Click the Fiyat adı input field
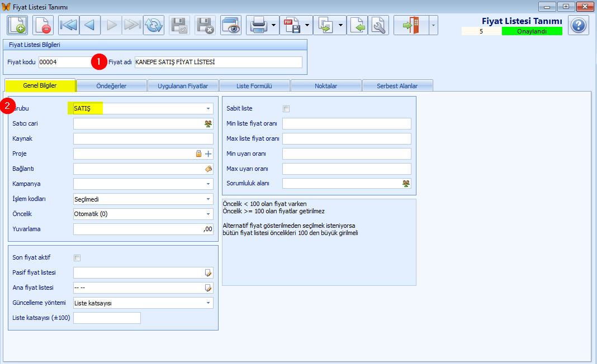The height and width of the screenshot is (364, 597). click(219, 62)
